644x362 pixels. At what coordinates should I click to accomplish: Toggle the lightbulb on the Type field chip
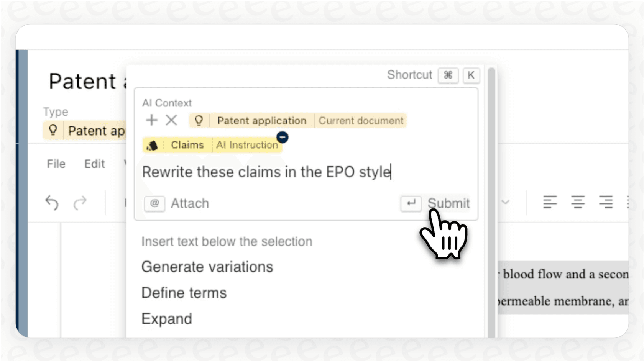tap(53, 130)
